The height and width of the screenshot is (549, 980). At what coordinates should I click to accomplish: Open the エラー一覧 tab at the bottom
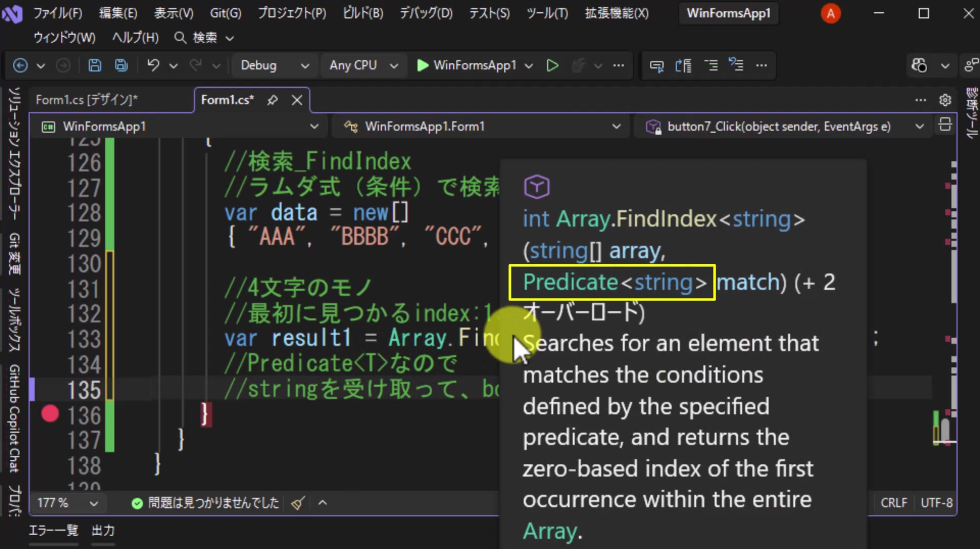[x=53, y=531]
